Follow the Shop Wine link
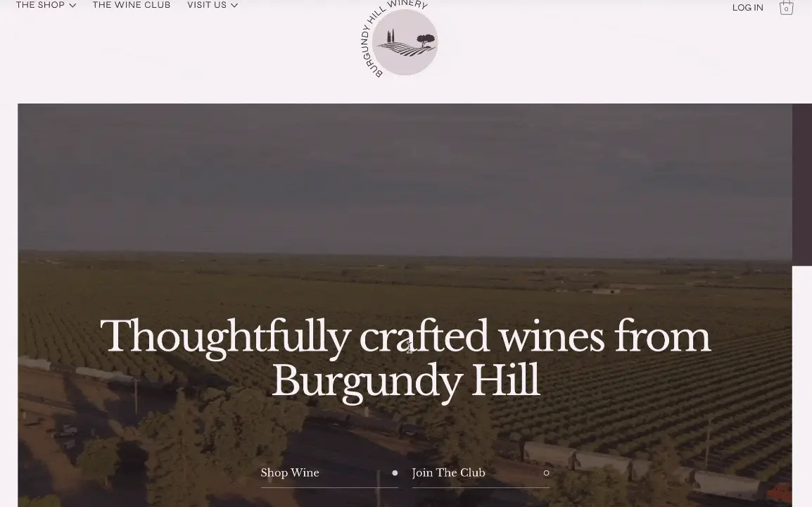The width and height of the screenshot is (812, 507). tap(289, 472)
